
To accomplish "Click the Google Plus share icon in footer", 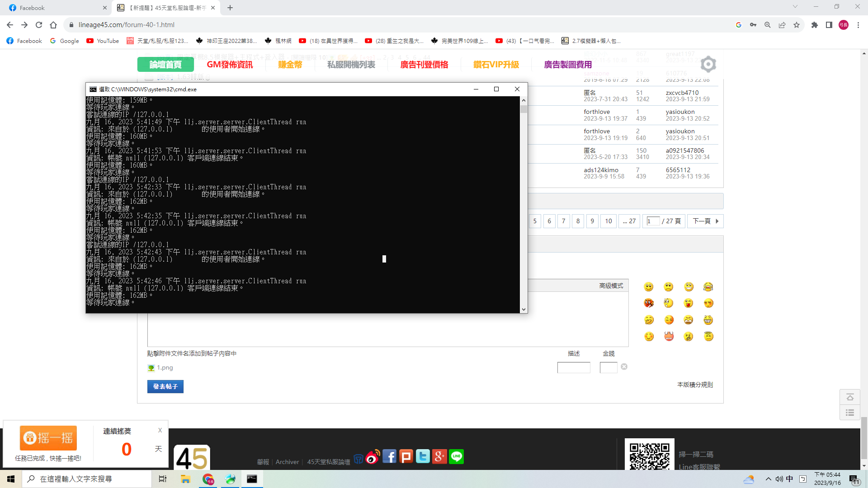I will [x=439, y=456].
